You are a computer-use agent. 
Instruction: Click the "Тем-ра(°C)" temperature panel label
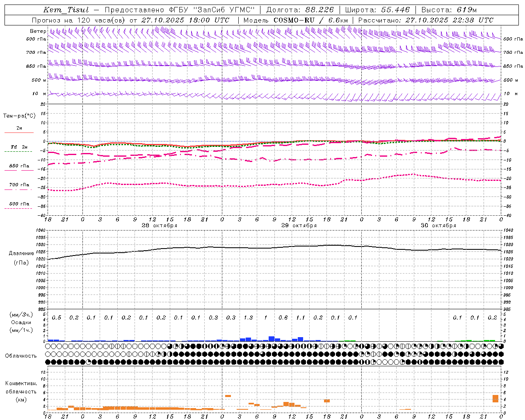coord(19,116)
